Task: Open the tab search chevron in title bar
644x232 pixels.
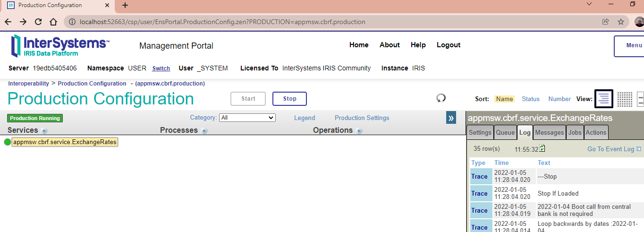Action: click(589, 4)
